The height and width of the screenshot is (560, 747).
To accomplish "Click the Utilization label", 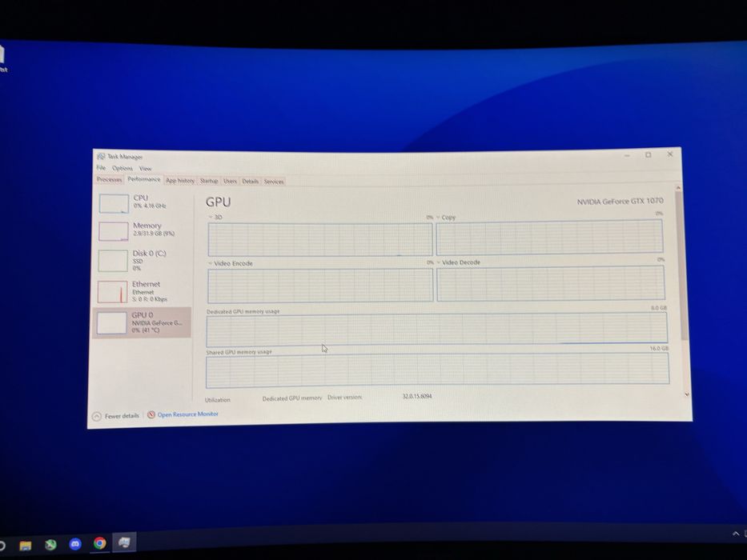I will tap(218, 399).
